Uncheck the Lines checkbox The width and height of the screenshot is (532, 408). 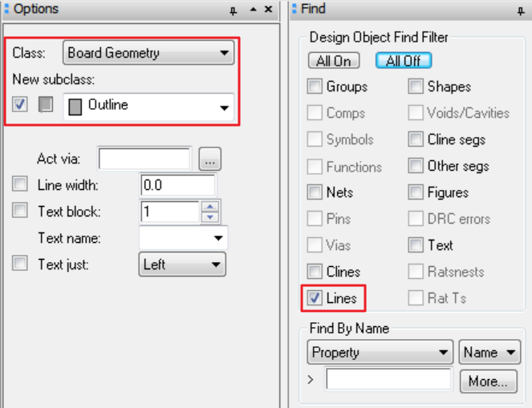[315, 298]
